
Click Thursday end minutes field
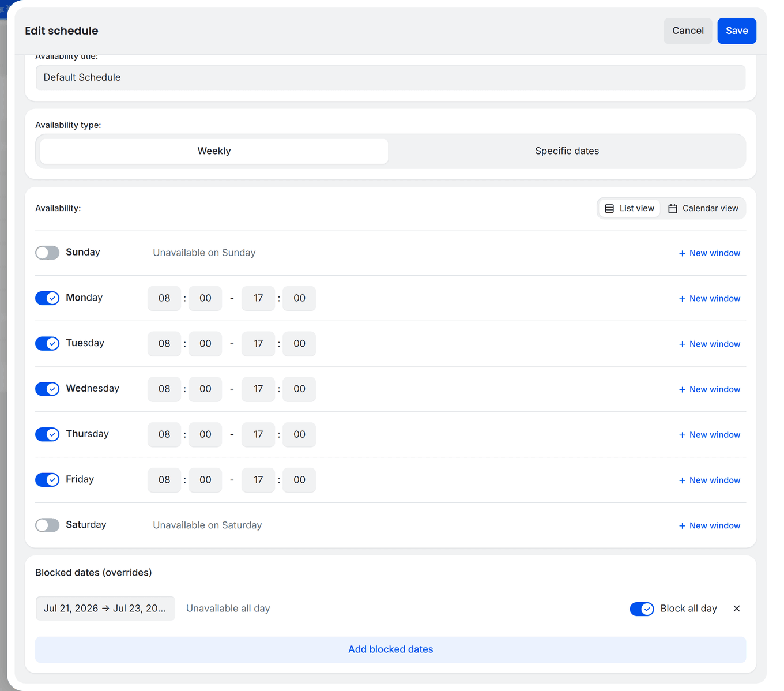[299, 434]
